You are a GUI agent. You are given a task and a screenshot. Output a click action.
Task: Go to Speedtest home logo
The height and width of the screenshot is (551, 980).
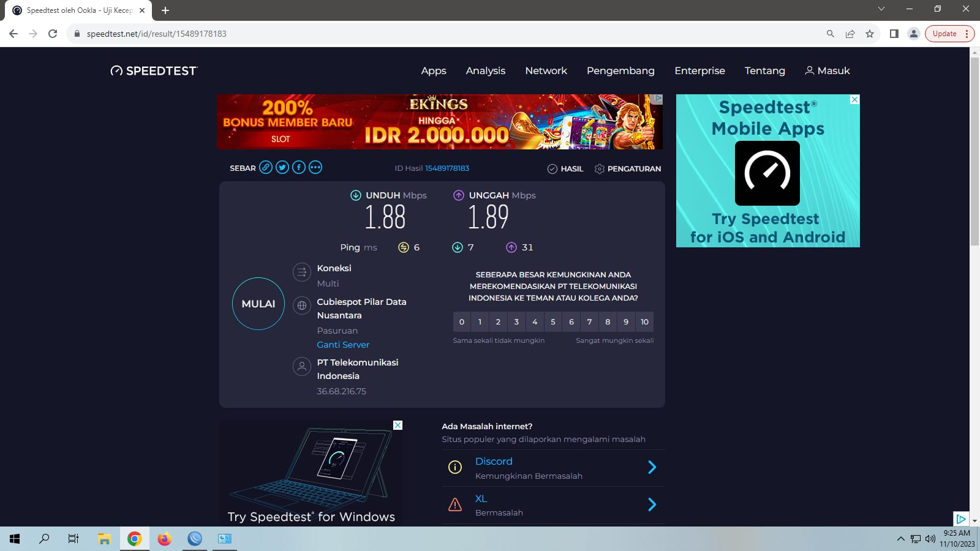[x=154, y=71]
